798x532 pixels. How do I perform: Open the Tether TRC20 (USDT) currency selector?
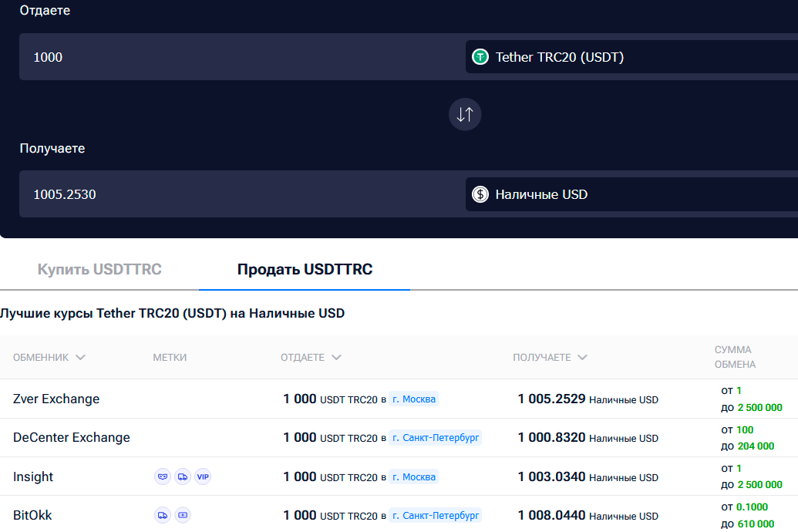(631, 56)
